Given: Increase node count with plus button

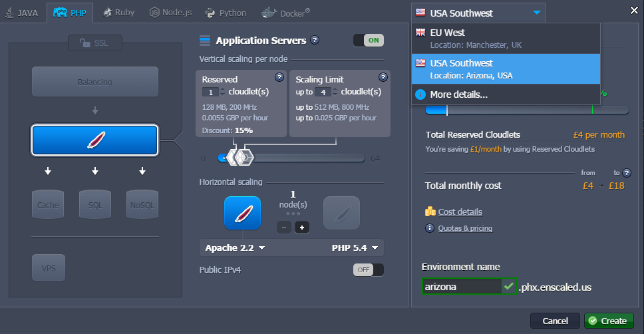Looking at the screenshot, I should click(302, 227).
